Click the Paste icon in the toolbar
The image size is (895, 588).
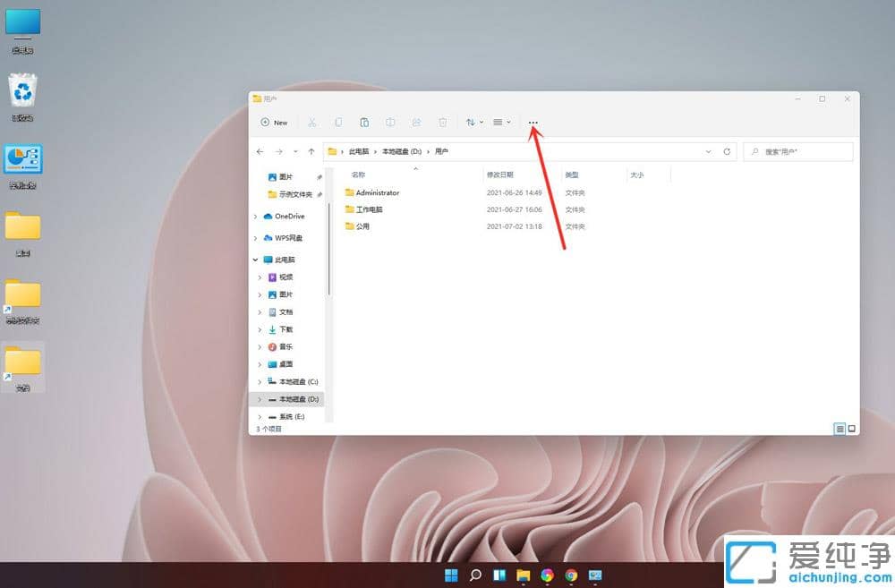click(x=364, y=123)
